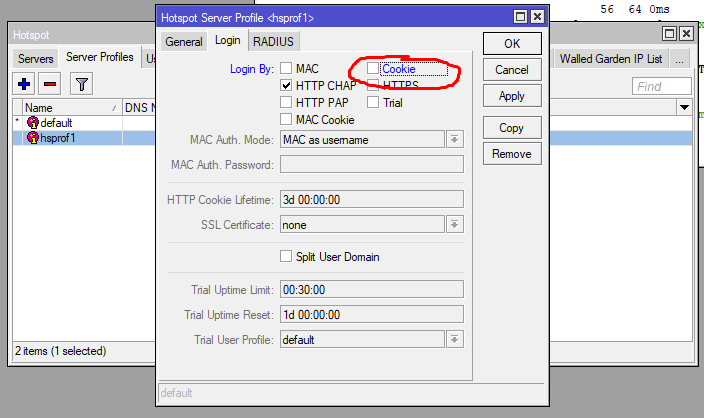Click the blue plus add icon
Image resolution: width=704 pixels, height=418 pixels.
(24, 84)
